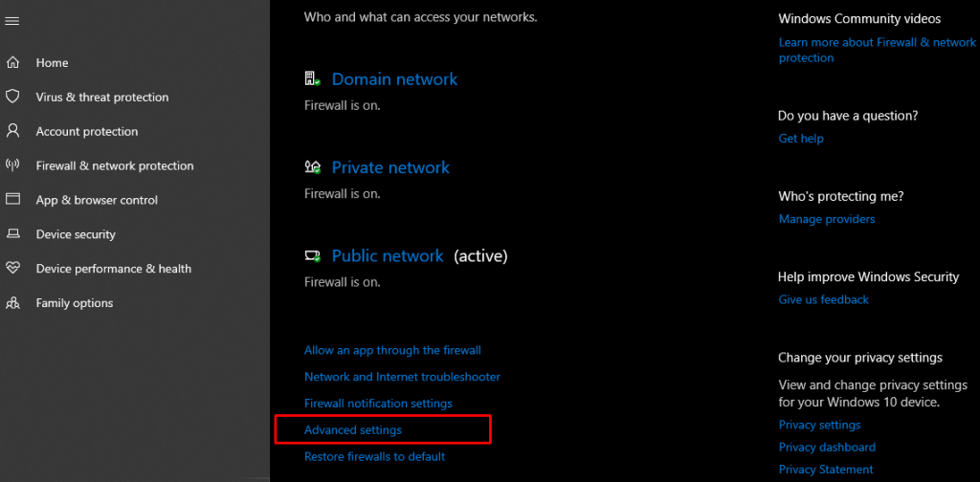Click the Home house icon
980x482 pixels.
[12, 62]
